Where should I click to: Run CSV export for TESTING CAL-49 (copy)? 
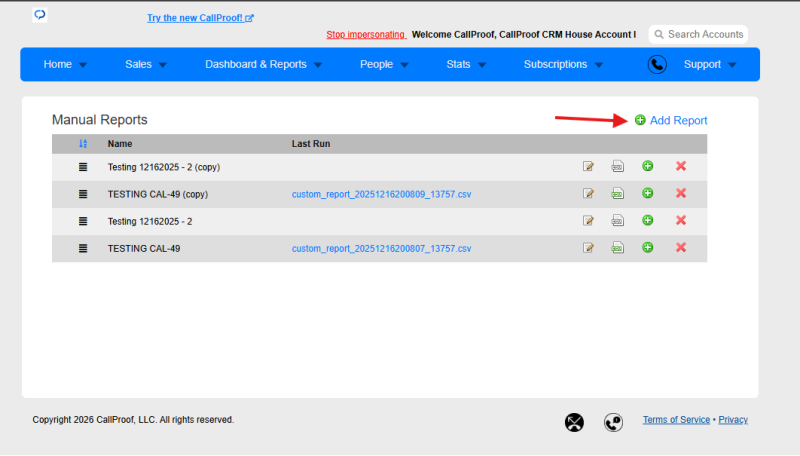[617, 193]
